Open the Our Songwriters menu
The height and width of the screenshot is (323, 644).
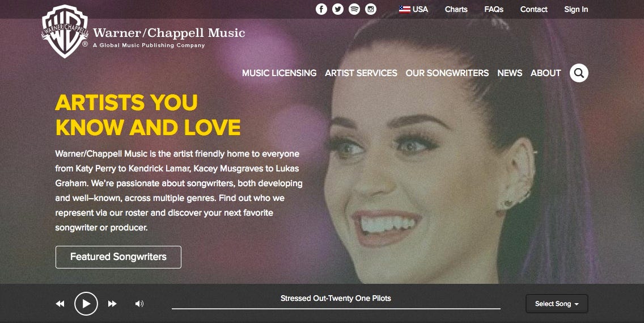click(447, 73)
